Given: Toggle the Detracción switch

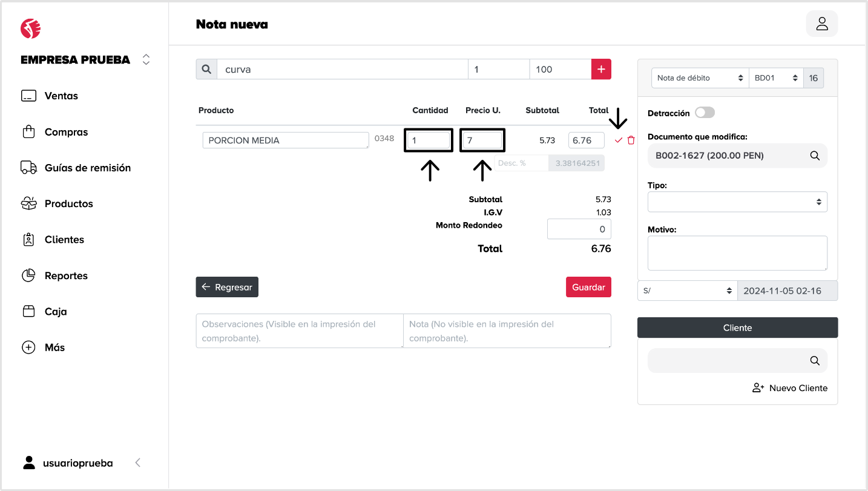Looking at the screenshot, I should (x=705, y=113).
